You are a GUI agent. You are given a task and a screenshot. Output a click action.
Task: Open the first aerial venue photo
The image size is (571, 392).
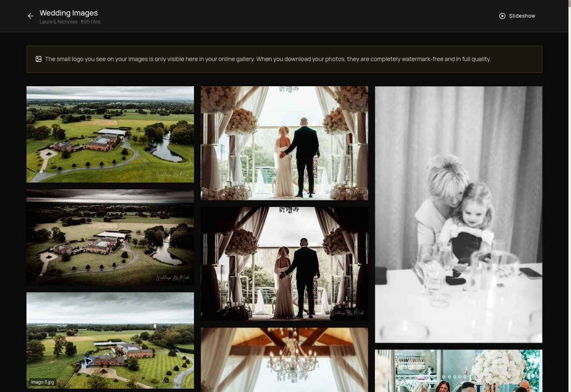(110, 134)
